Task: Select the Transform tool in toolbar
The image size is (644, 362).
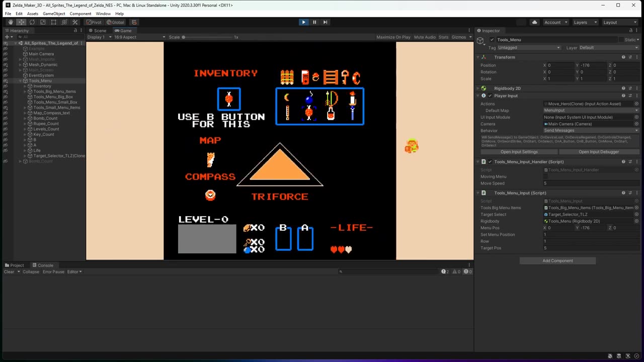Action: (64, 22)
